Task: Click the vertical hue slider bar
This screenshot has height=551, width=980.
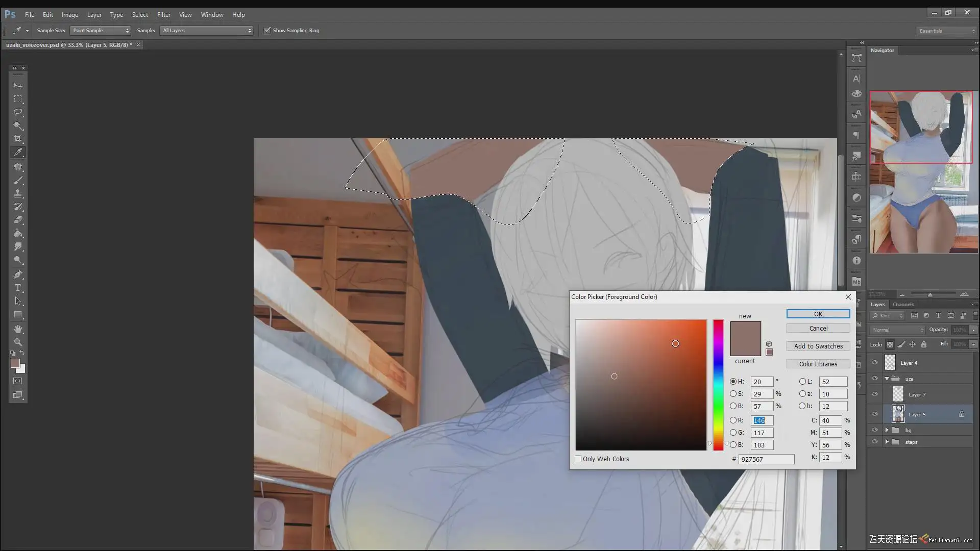Action: 718,385
